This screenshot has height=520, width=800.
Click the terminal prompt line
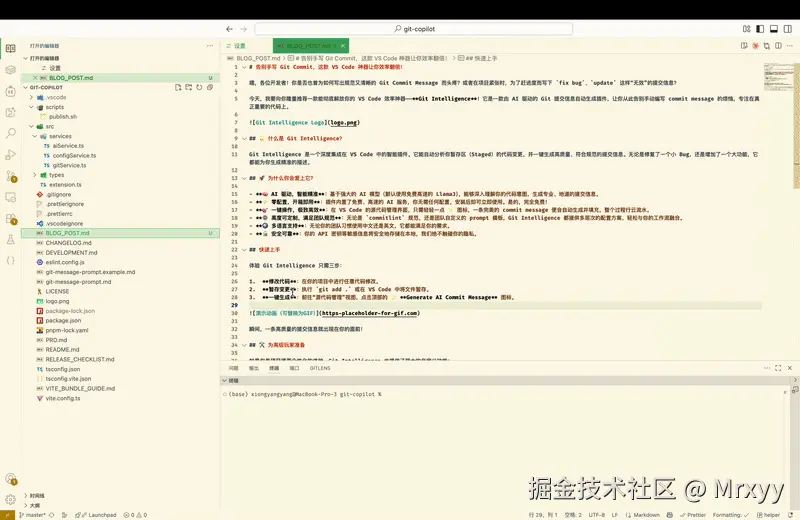(x=305, y=394)
